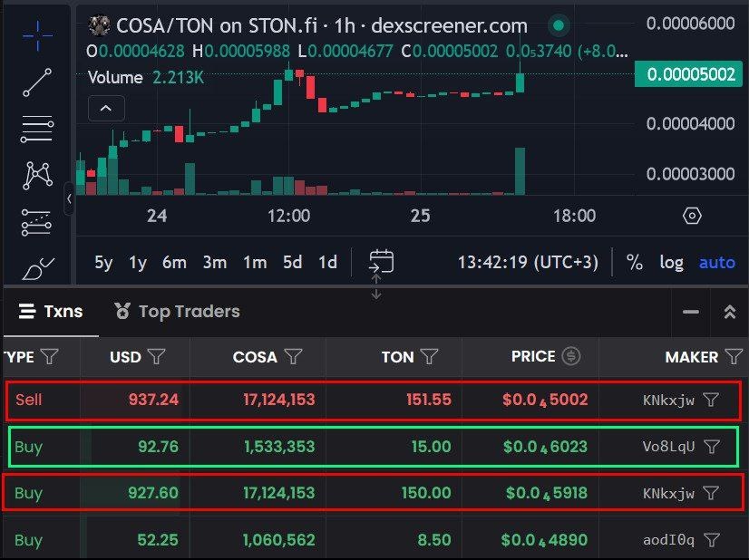Click maker KNkxjw in the Sell row
This screenshot has height=560, width=749.
[668, 400]
